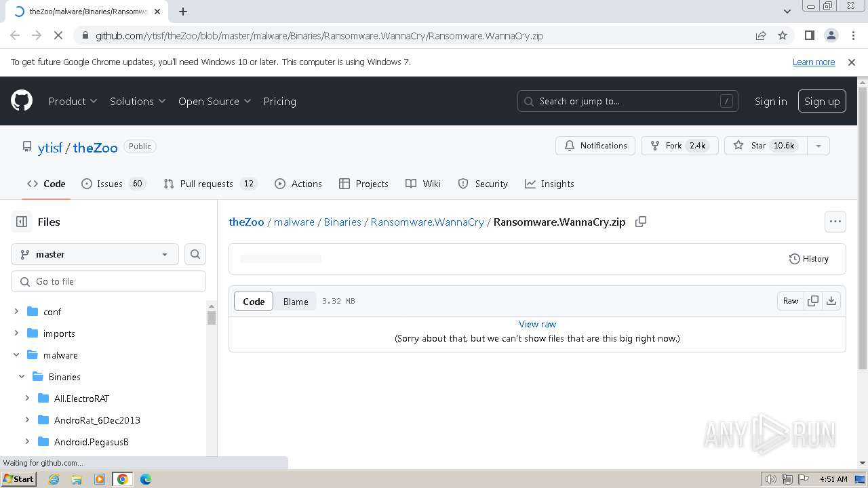Click the malware breadcrumb link

point(294,222)
